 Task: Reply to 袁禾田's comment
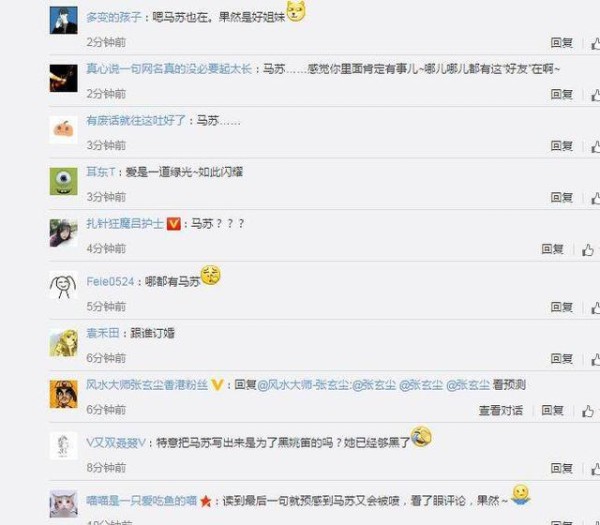coord(561,359)
